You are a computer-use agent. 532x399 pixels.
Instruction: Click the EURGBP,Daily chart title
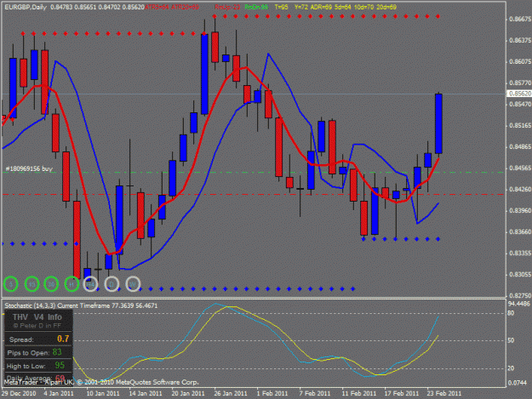point(26,7)
